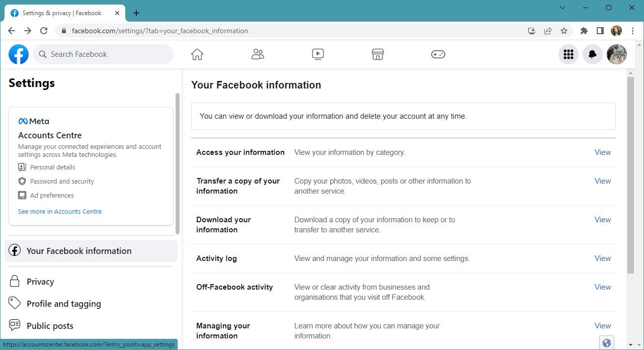Open the Video/Watch icon
The width and height of the screenshot is (644, 350).
pyautogui.click(x=317, y=54)
